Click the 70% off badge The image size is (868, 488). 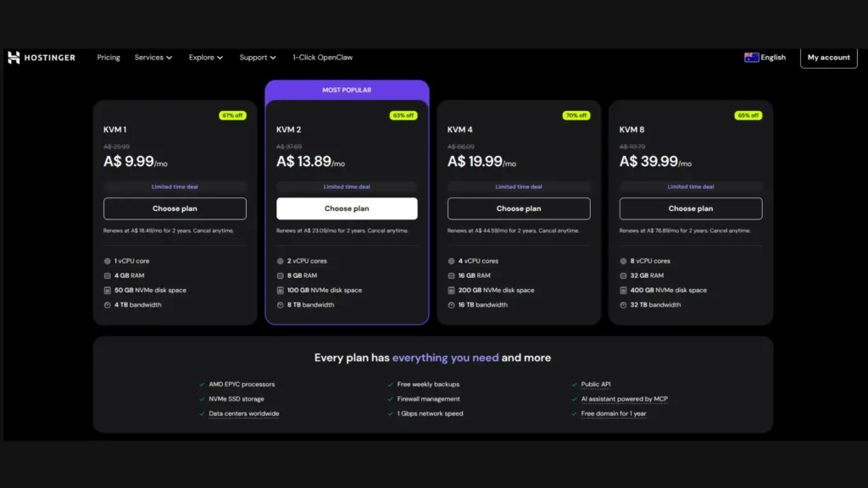point(576,115)
